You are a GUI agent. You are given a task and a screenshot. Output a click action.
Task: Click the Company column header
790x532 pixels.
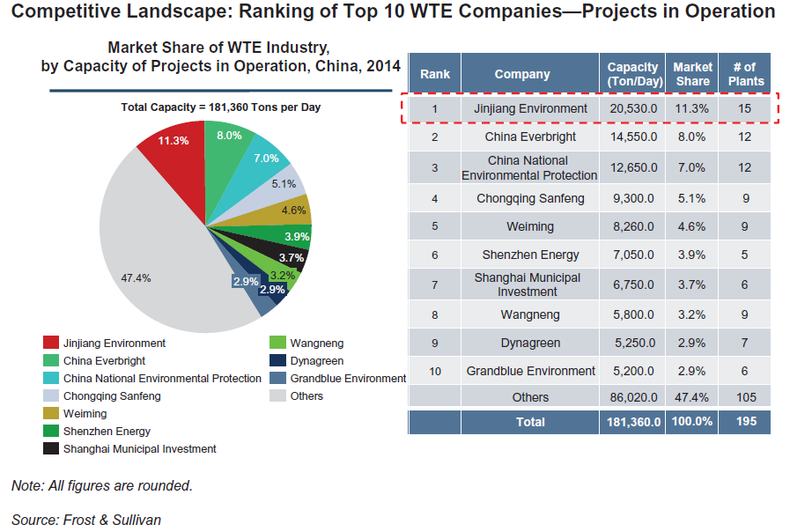pyautogui.click(x=530, y=74)
